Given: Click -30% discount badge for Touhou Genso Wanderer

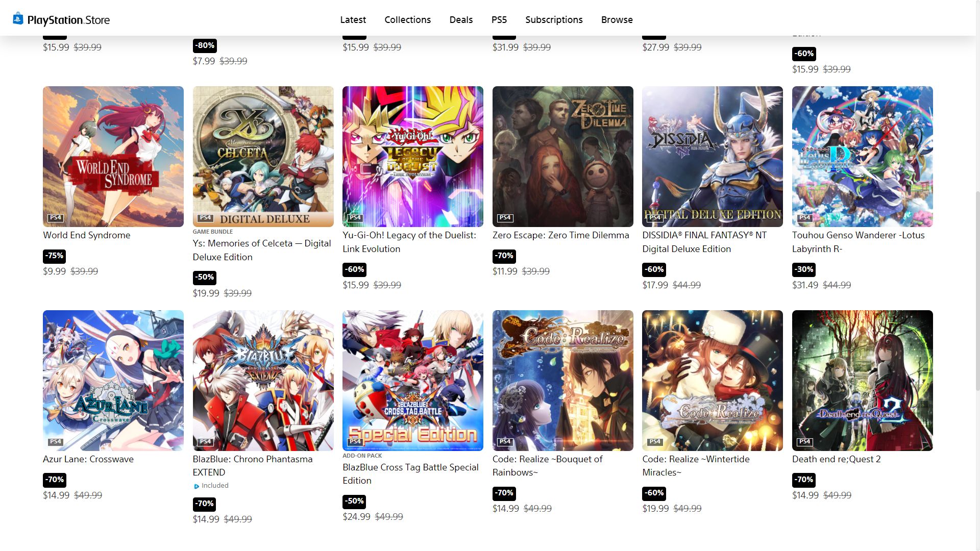Looking at the screenshot, I should 804,270.
